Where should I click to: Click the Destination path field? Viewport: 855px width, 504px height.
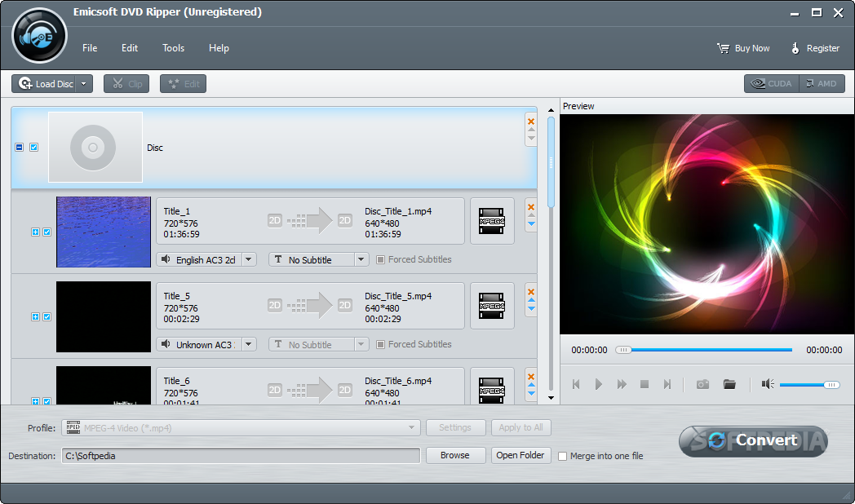(241, 456)
